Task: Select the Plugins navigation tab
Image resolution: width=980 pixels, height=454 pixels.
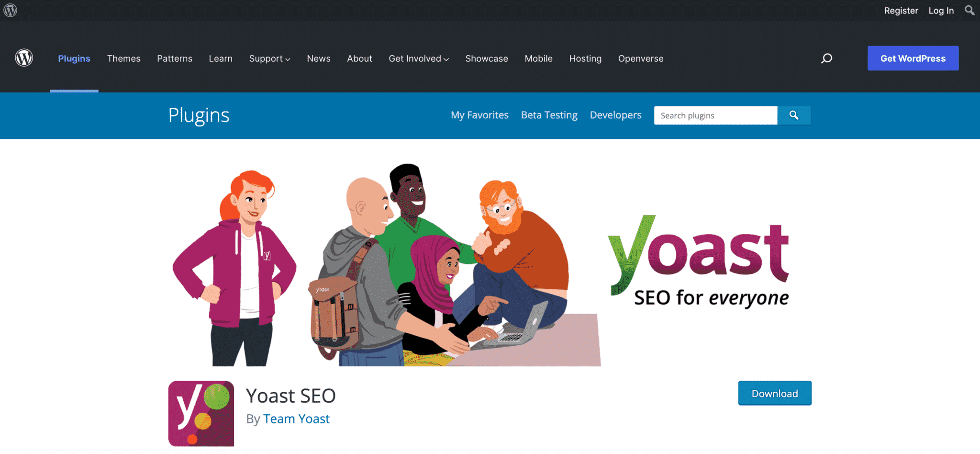Action: (74, 58)
